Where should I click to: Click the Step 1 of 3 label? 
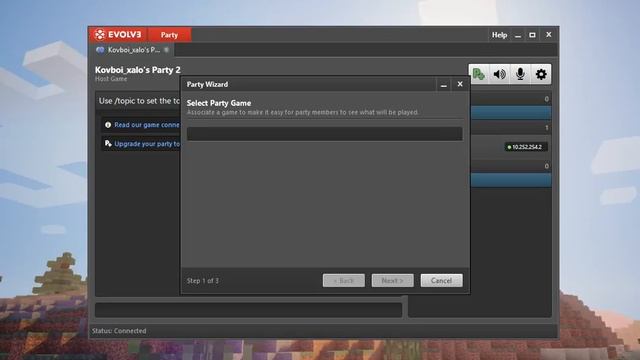coord(202,281)
